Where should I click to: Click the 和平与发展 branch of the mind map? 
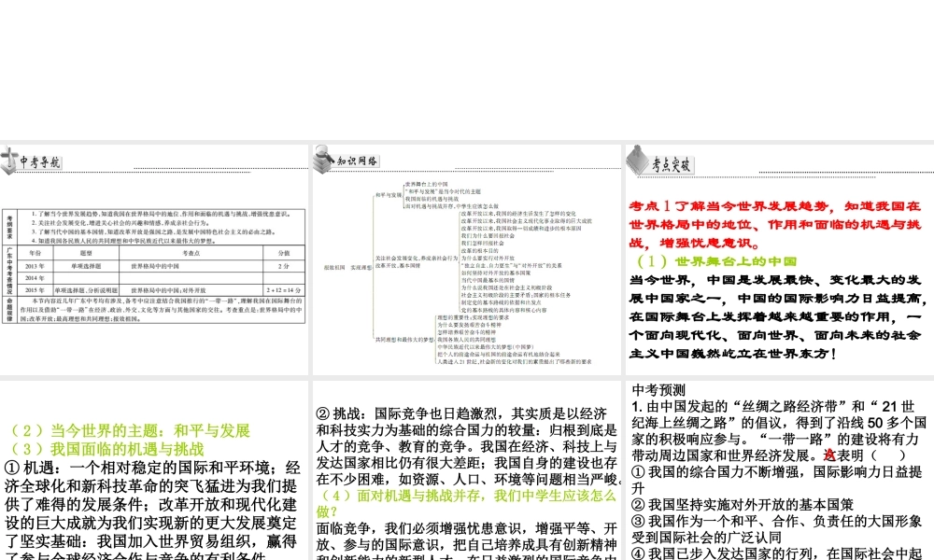tap(389, 195)
